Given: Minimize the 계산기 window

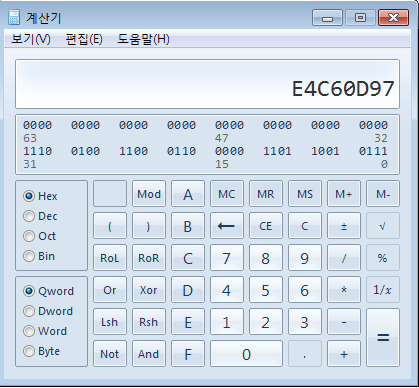Looking at the screenshot, I should [327, 18].
